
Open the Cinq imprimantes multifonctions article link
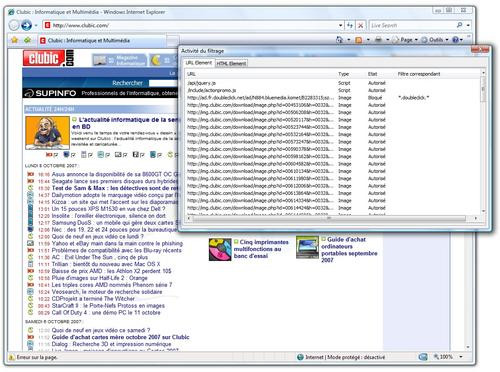261,249
